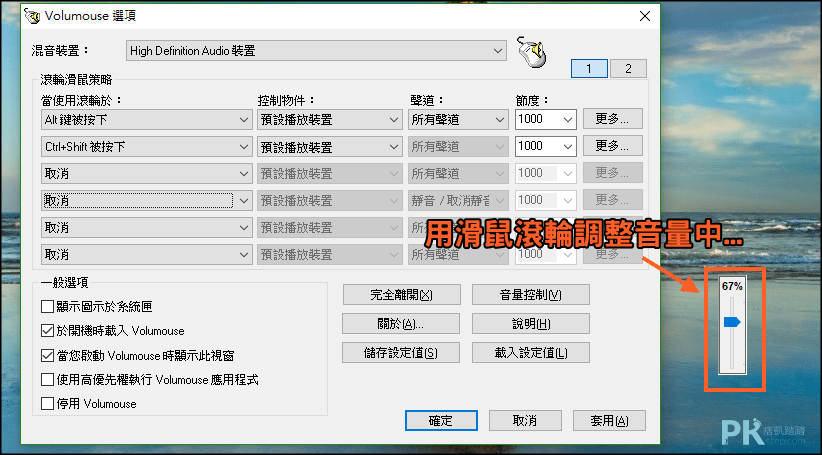The height and width of the screenshot is (455, 822).
Task: Click the mouse logo beside the mixer dropdown
Action: [x=532, y=52]
